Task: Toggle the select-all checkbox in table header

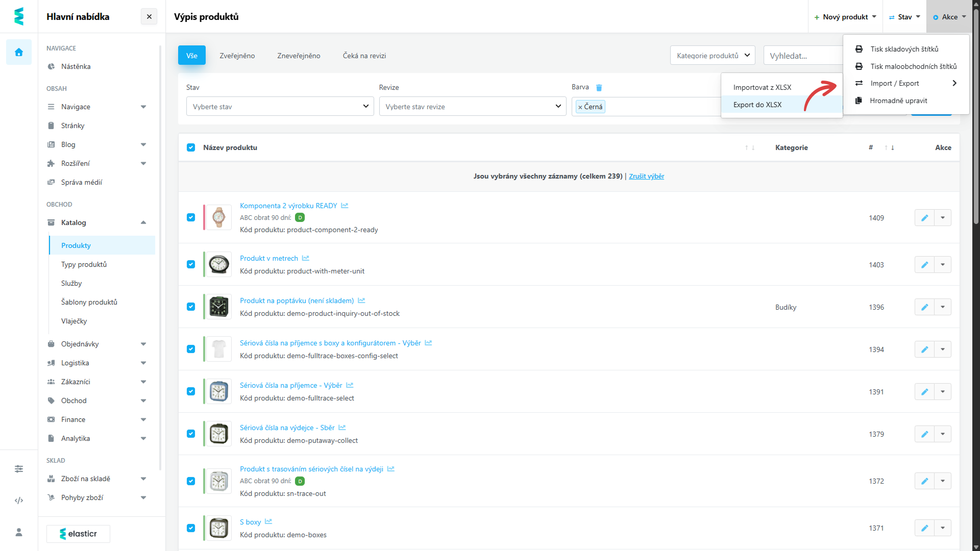Action: point(191,147)
